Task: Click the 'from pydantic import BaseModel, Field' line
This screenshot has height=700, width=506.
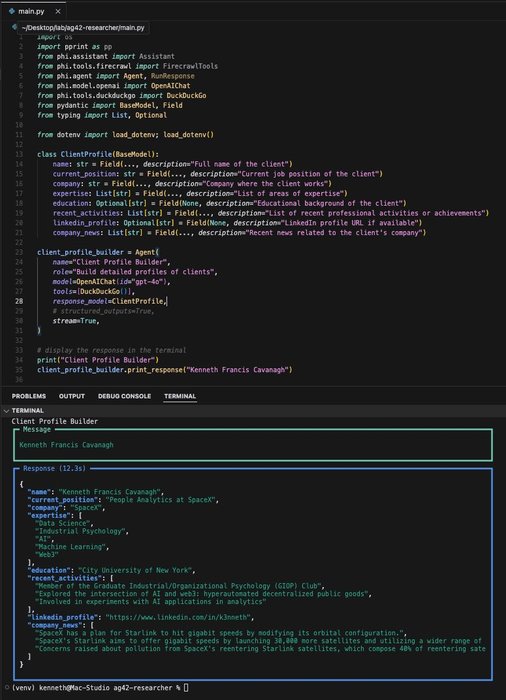Action: (x=110, y=105)
